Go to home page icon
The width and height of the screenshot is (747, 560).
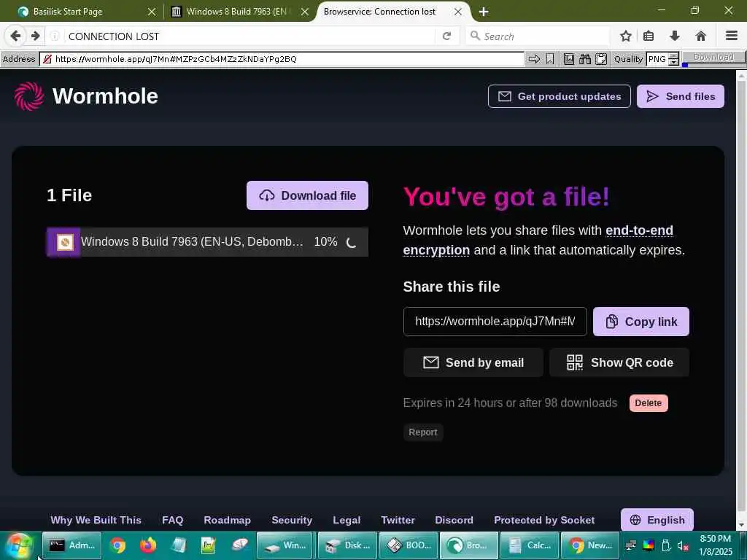[x=701, y=36]
